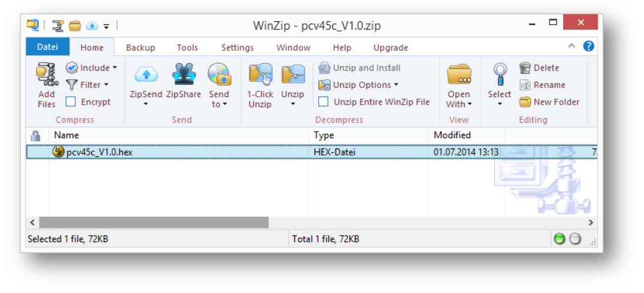Collapse the ribbon with the chevron

[x=571, y=46]
